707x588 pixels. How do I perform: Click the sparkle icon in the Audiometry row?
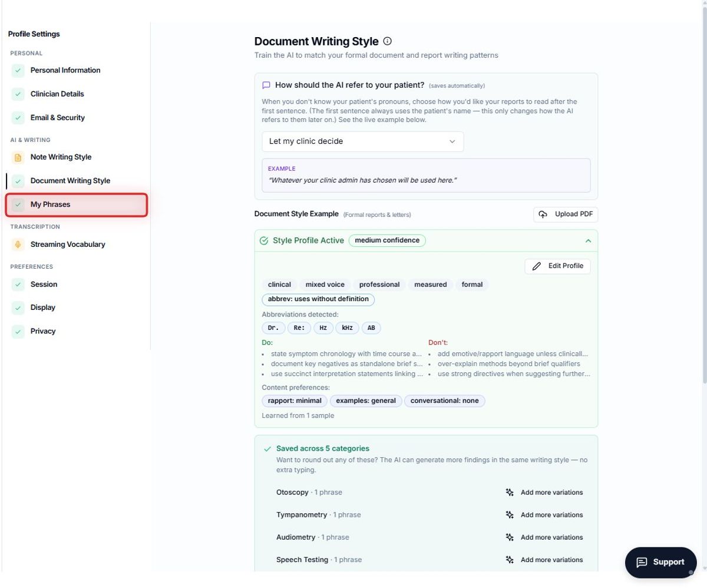pyautogui.click(x=510, y=537)
